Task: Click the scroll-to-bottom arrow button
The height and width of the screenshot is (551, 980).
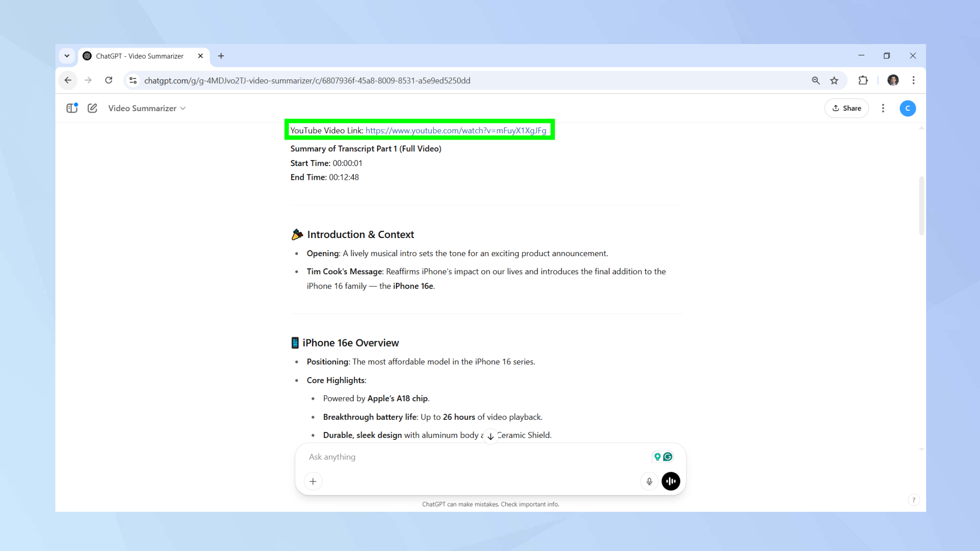Action: 490,436
